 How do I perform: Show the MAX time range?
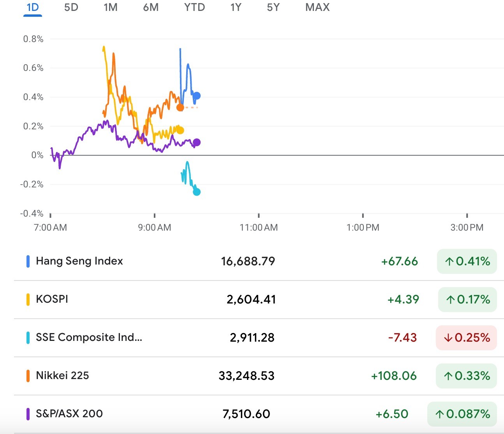(x=317, y=7)
